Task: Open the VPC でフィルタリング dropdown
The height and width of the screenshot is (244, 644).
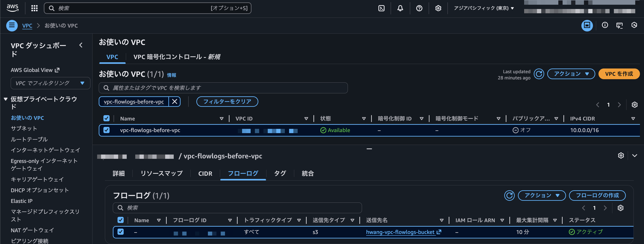Action: (x=50, y=83)
